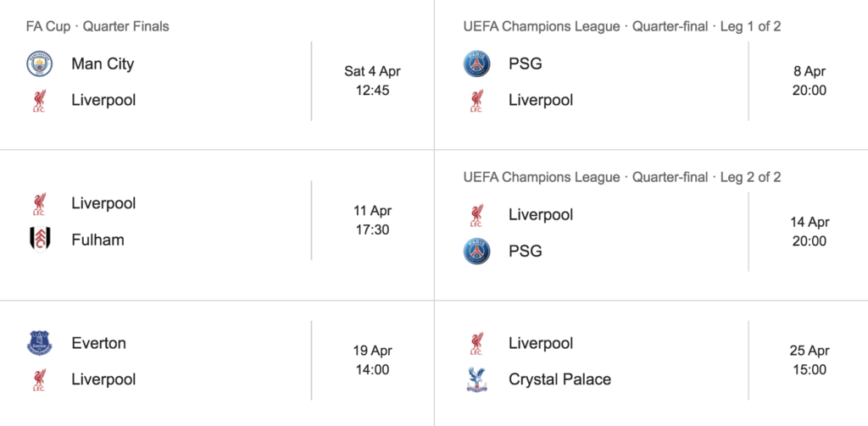Click Liverpool crest in the Crystal Palace fixture

pyautogui.click(x=476, y=343)
